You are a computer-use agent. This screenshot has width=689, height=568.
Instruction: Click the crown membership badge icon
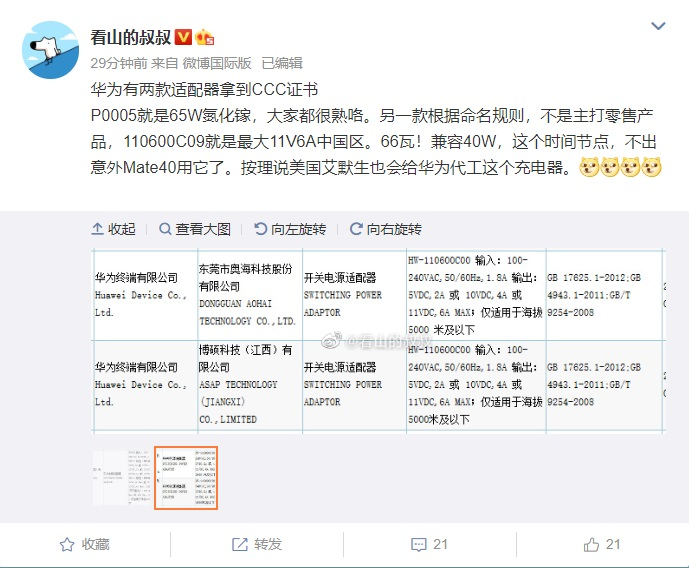coord(204,37)
